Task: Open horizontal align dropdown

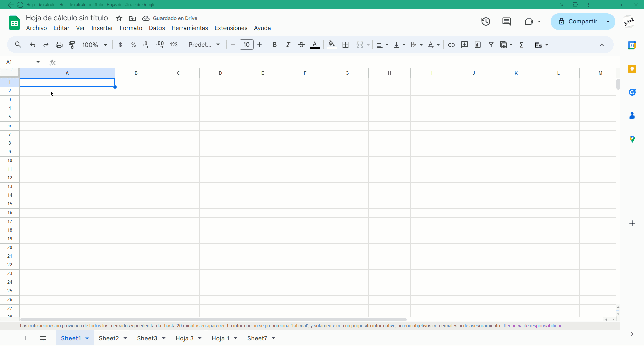Action: coord(382,45)
